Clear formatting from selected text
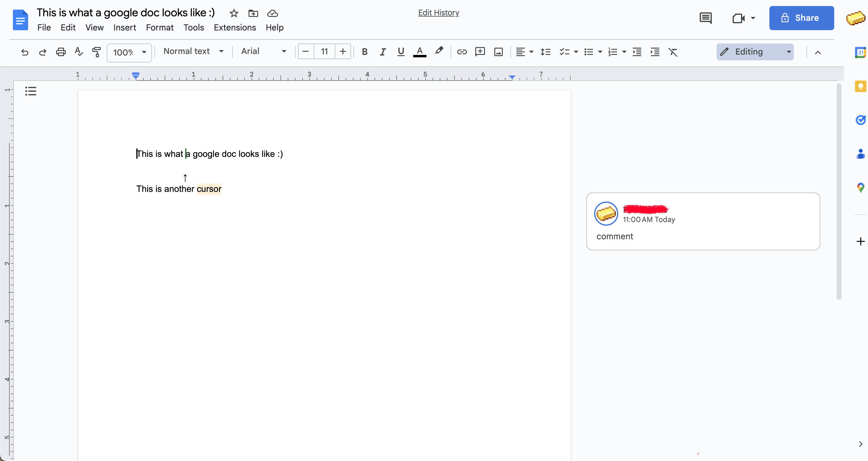Viewport: 868px width, 461px height. pos(673,52)
